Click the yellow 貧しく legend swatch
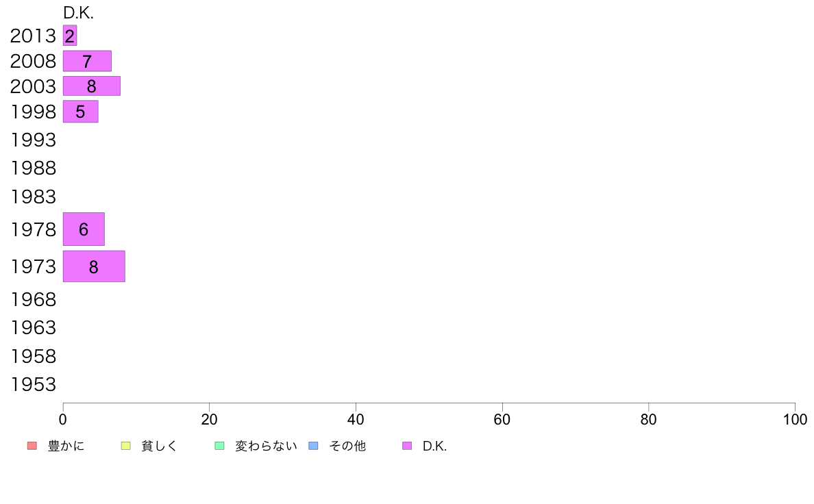814x504 pixels. (125, 446)
